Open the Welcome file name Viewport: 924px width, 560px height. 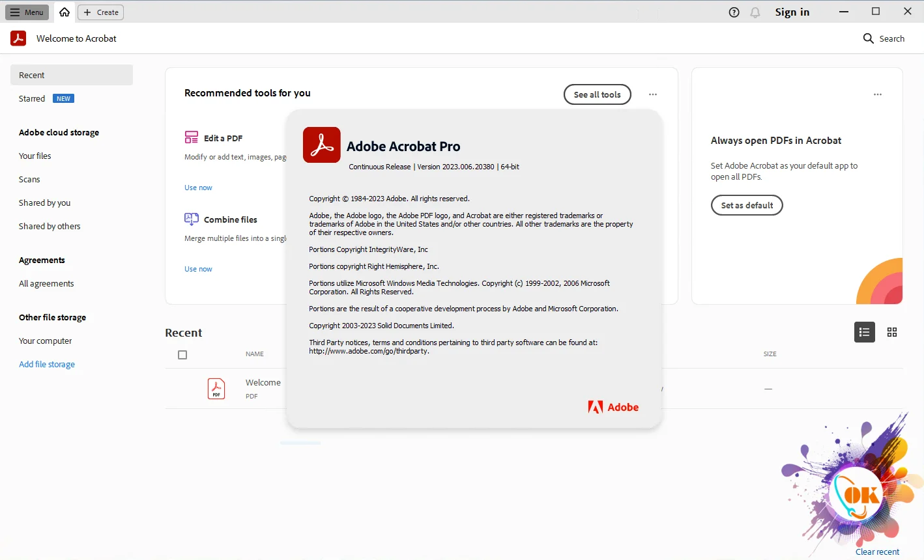263,382
